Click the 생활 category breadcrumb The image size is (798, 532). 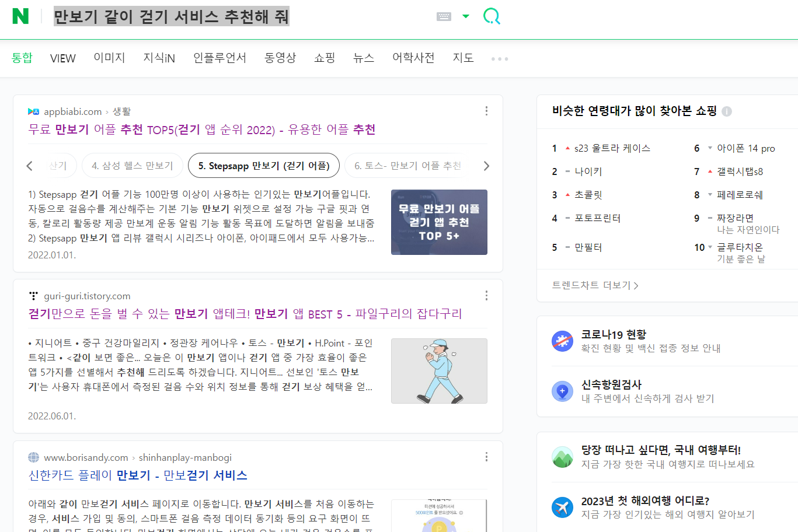[122, 111]
